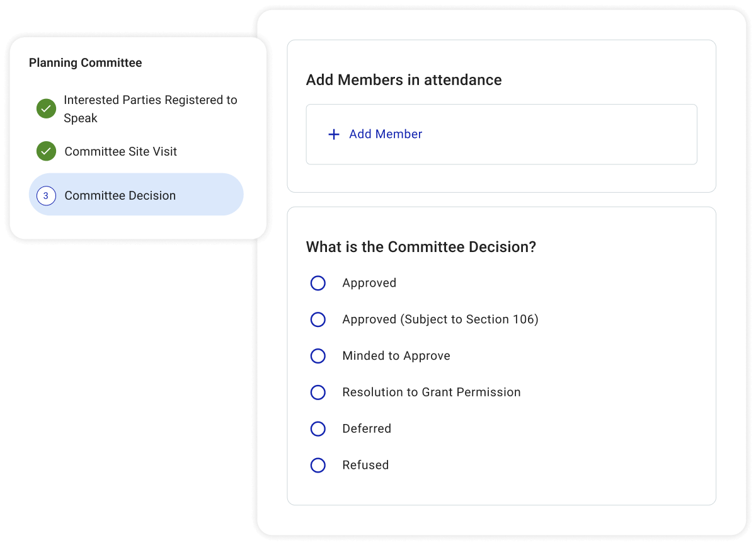This screenshot has width=756, height=545.
Task: Click the green checkmark on Committee Site Visit
Action: (x=46, y=151)
